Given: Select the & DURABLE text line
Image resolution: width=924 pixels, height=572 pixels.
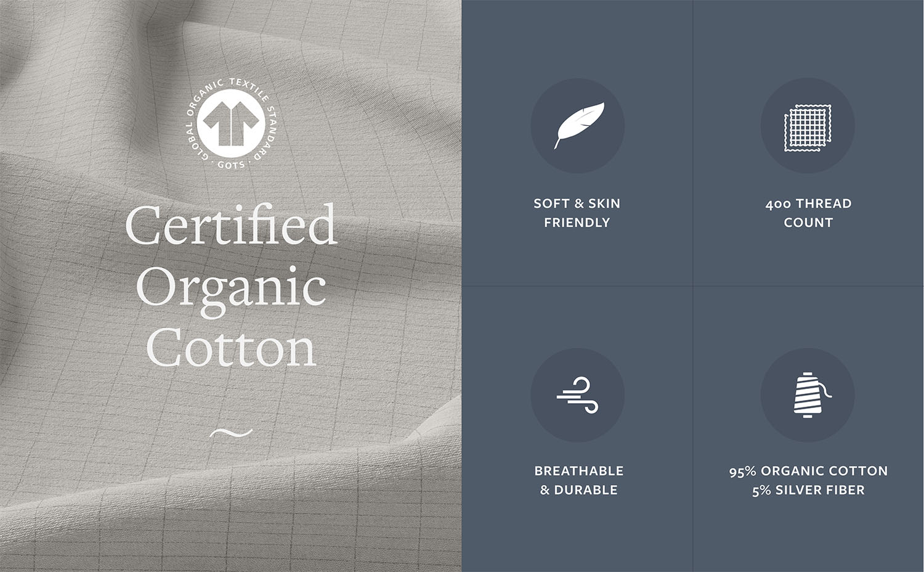Looking at the screenshot, I should [579, 490].
